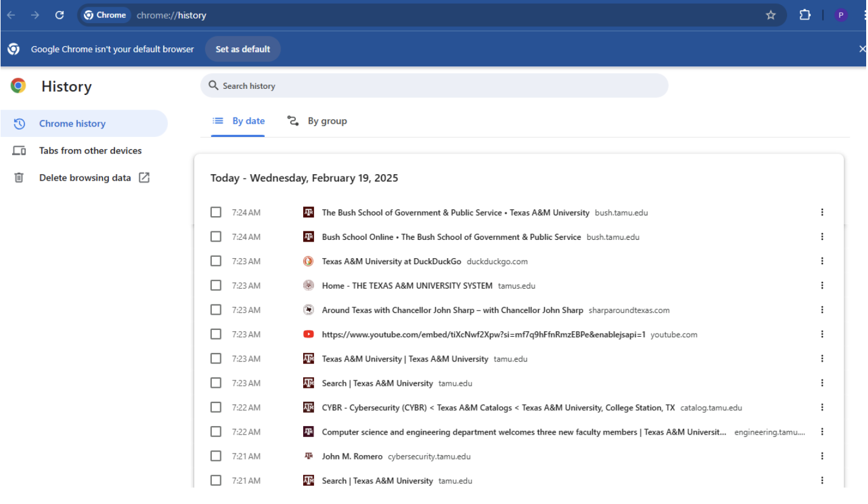The width and height of the screenshot is (868, 504).
Task: Click the Search history input field
Action: [x=434, y=86]
